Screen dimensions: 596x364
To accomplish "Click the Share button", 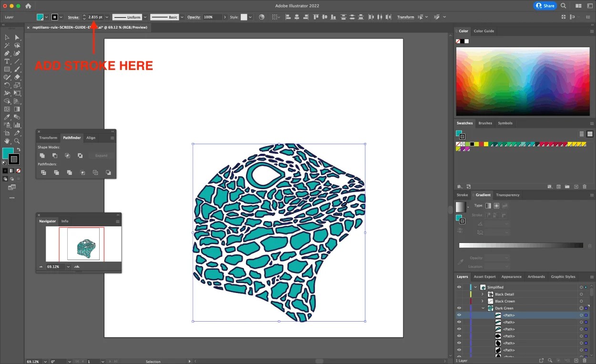I will pos(545,6).
